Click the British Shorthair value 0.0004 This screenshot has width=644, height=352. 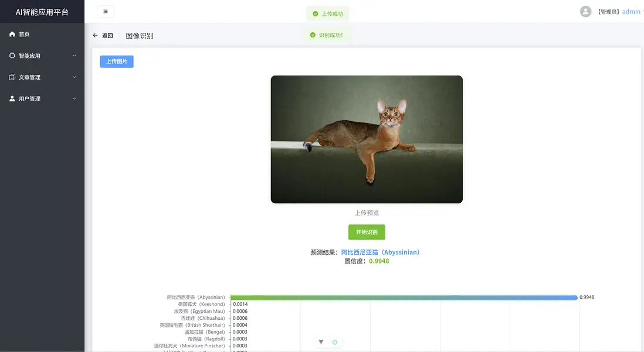tap(240, 325)
